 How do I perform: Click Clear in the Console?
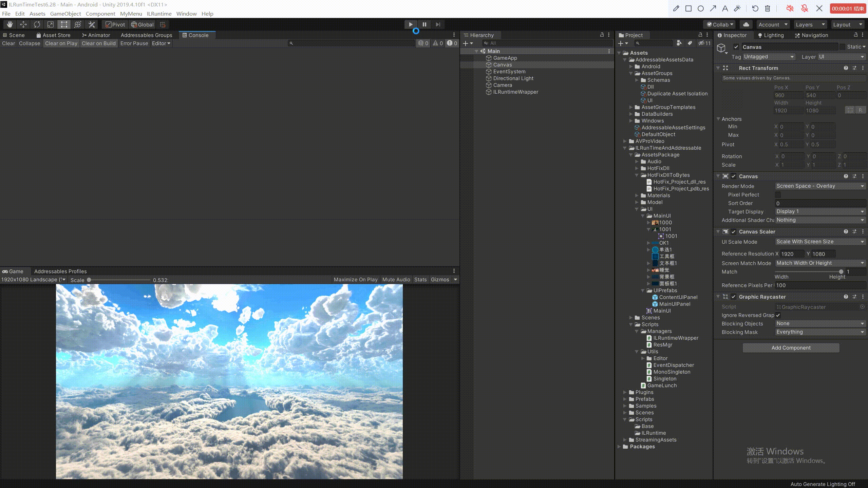pos(8,43)
